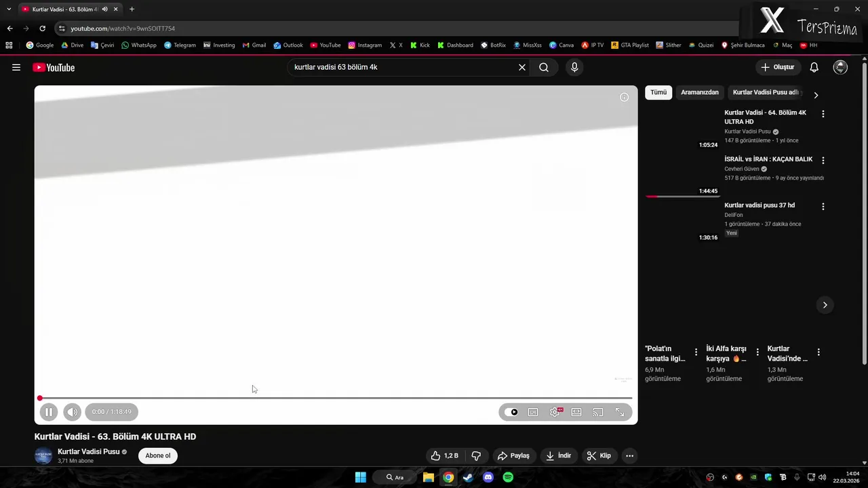
Task: Open options for the pusu 37 hd video
Action: [x=823, y=206]
